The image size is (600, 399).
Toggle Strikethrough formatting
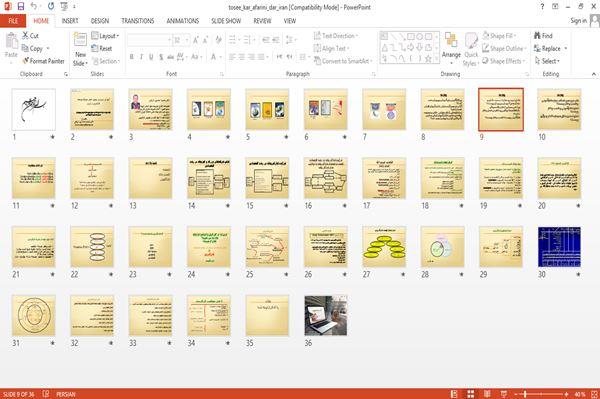tap(171, 57)
